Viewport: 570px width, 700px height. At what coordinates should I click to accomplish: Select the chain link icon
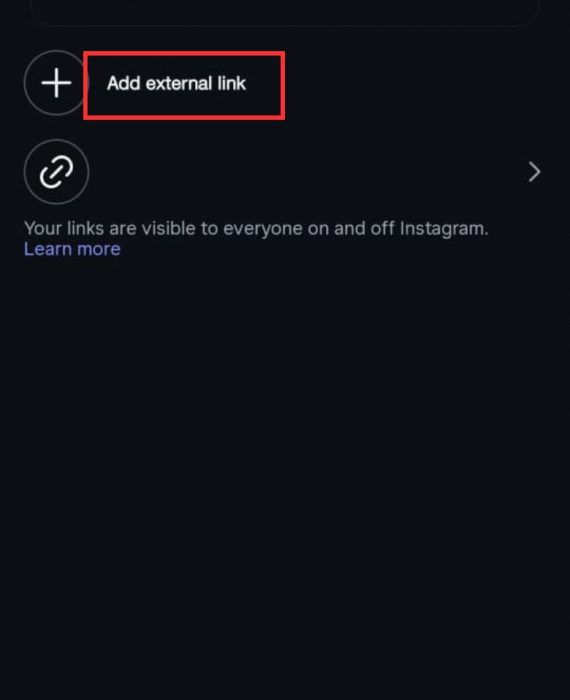point(56,172)
